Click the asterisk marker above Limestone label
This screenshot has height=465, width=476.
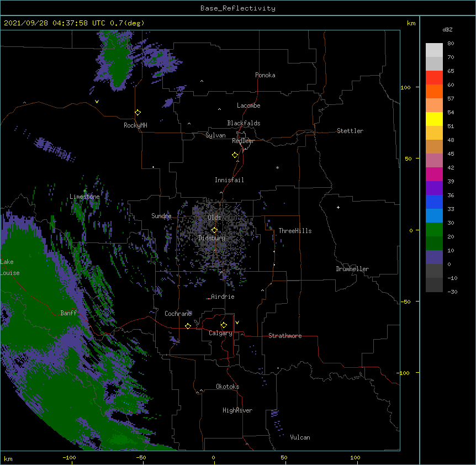coord(84,191)
